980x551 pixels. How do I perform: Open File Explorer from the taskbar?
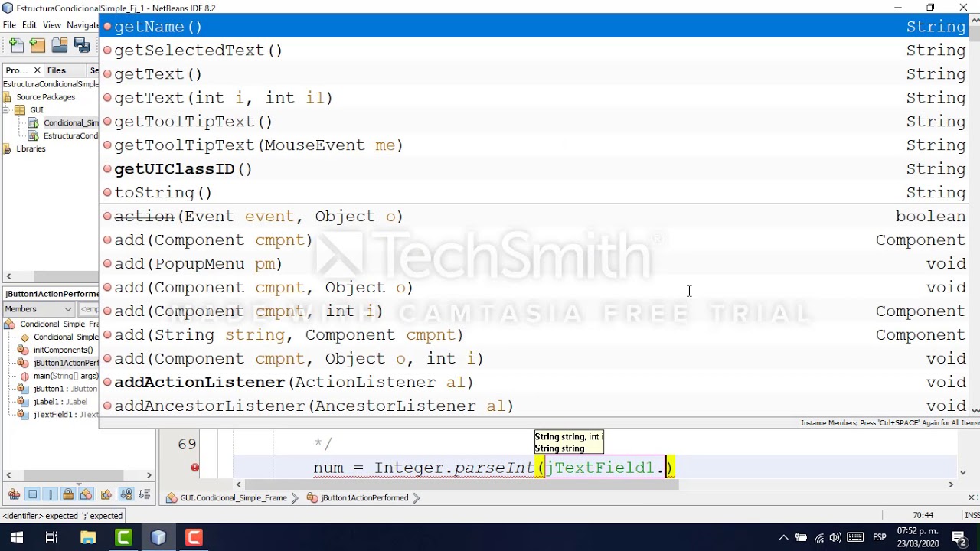coord(88,537)
